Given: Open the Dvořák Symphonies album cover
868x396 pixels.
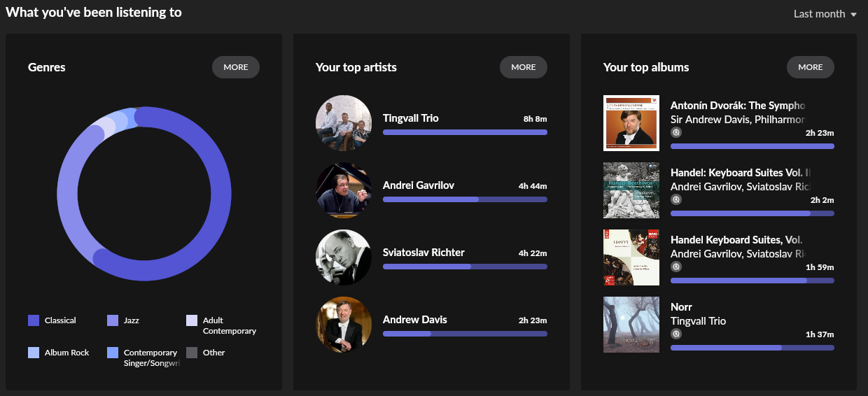Looking at the screenshot, I should pyautogui.click(x=631, y=123).
